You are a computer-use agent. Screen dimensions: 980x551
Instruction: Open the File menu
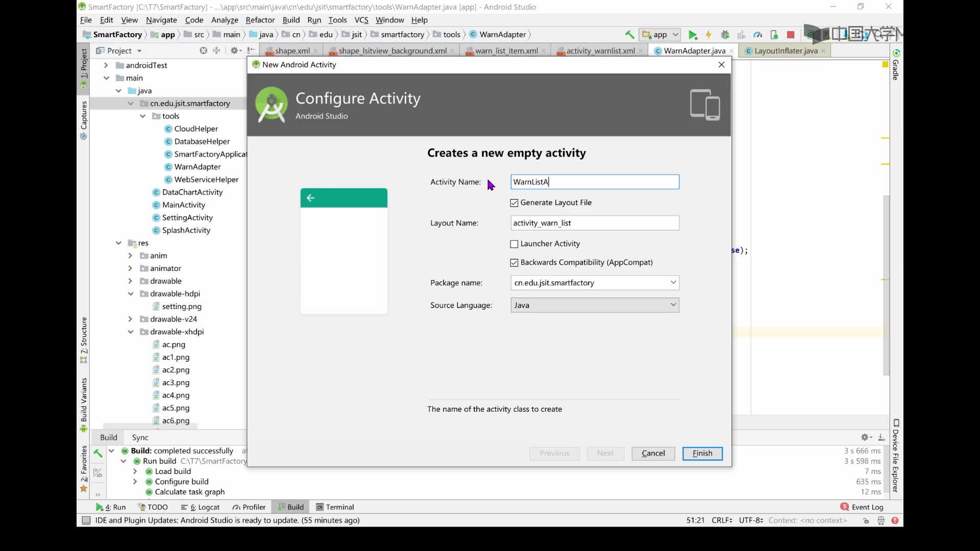point(86,20)
